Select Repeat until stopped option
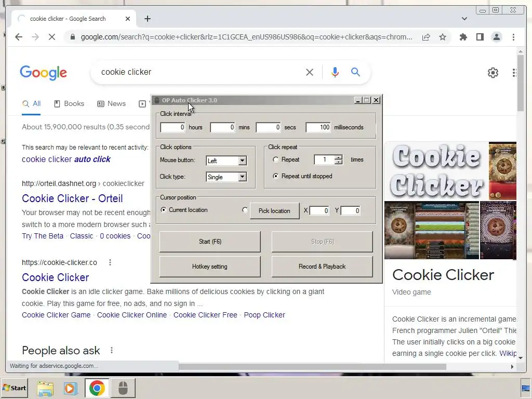The width and height of the screenshot is (532, 399). click(x=275, y=176)
